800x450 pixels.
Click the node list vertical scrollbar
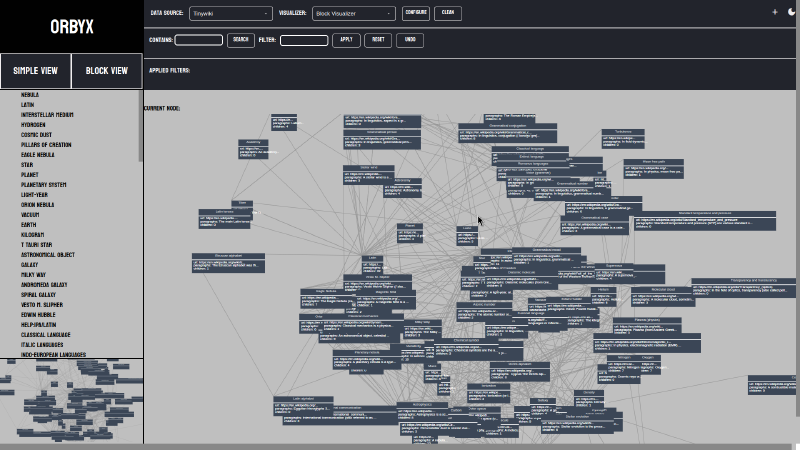[140, 127]
